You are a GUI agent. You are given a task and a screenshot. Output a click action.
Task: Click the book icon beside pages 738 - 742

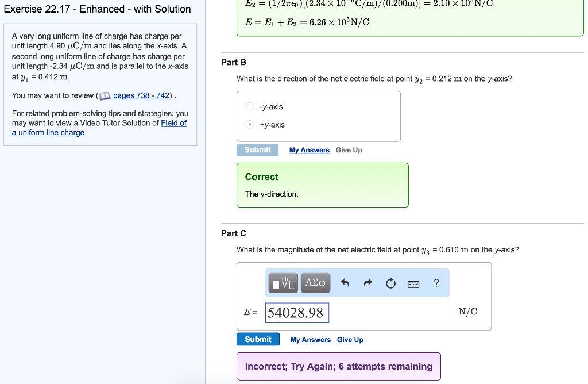click(105, 95)
